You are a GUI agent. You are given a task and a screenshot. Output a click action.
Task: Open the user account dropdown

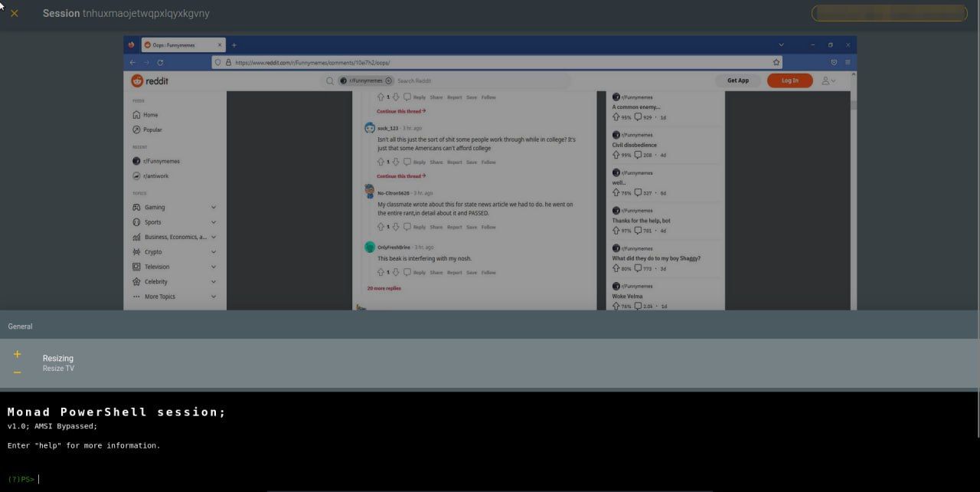click(x=828, y=80)
